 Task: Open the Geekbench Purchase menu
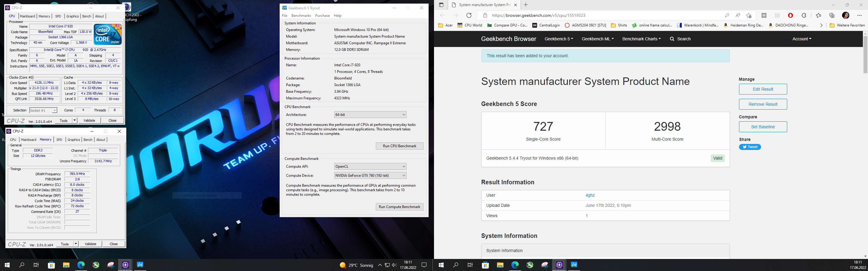322,16
